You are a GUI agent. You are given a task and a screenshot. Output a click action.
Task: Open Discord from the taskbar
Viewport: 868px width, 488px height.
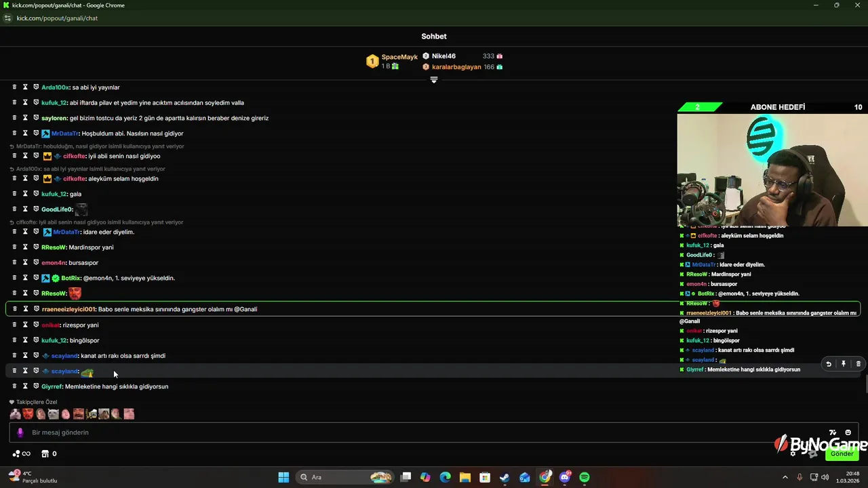(x=565, y=477)
